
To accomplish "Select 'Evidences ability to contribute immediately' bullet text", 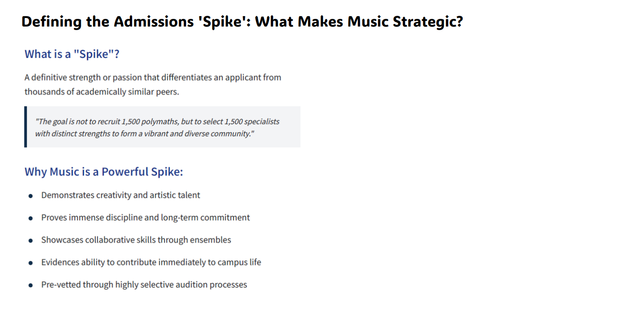I will coord(151,262).
